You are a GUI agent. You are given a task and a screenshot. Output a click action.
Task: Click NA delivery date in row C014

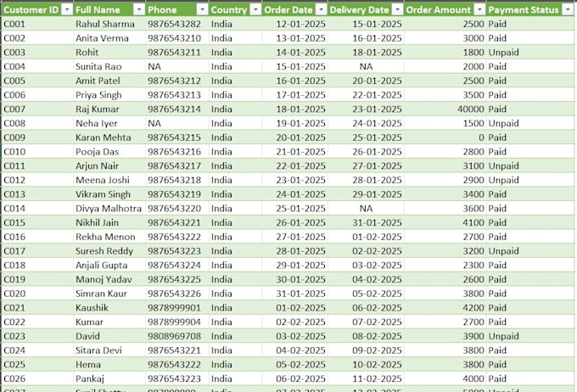point(366,209)
